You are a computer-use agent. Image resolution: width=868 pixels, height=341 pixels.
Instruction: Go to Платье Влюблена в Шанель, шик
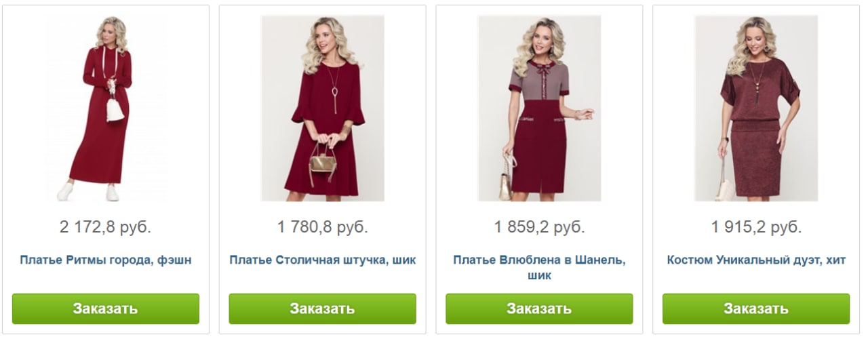click(539, 268)
